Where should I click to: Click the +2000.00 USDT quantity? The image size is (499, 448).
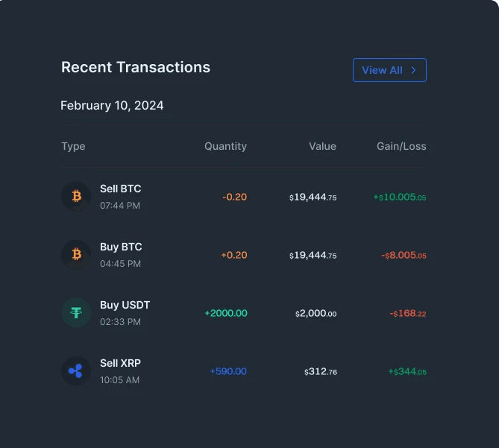click(x=226, y=313)
